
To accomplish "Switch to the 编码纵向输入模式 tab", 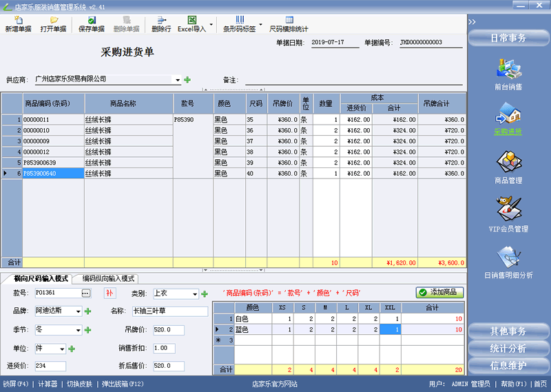I will coord(108,279).
